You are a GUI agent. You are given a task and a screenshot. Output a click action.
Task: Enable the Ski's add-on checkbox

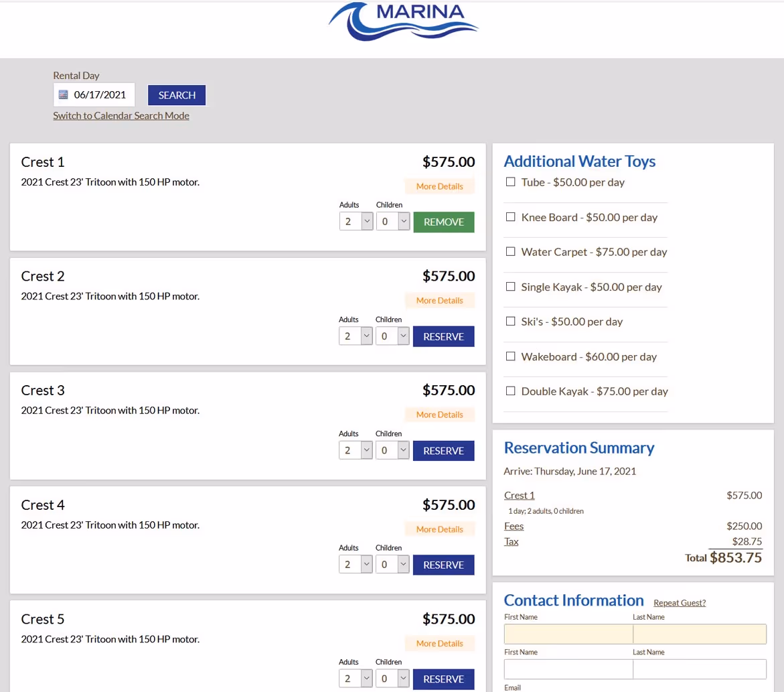click(510, 321)
